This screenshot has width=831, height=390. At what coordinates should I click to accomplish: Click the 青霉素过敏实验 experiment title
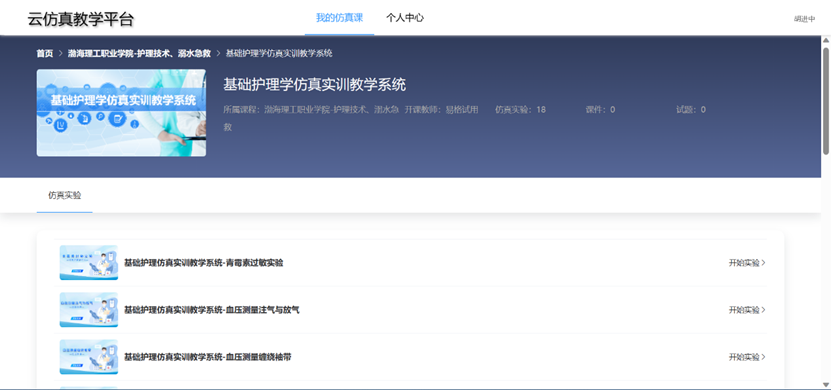[x=204, y=263]
